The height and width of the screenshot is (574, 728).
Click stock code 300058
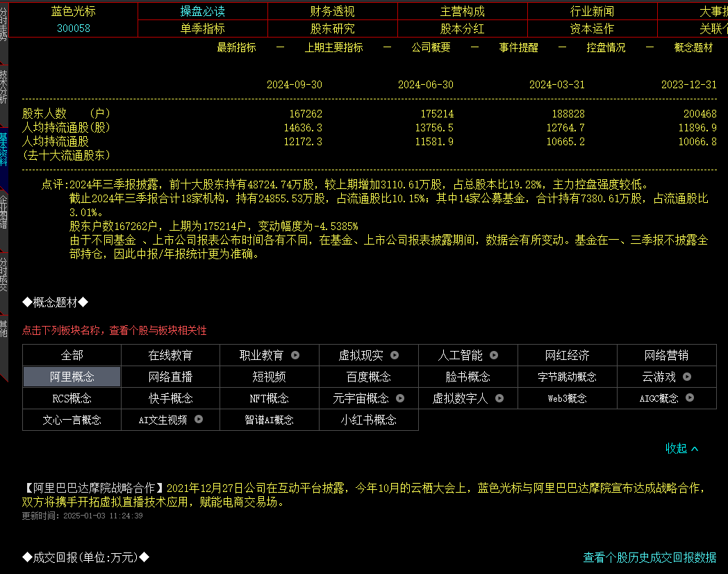[74, 28]
